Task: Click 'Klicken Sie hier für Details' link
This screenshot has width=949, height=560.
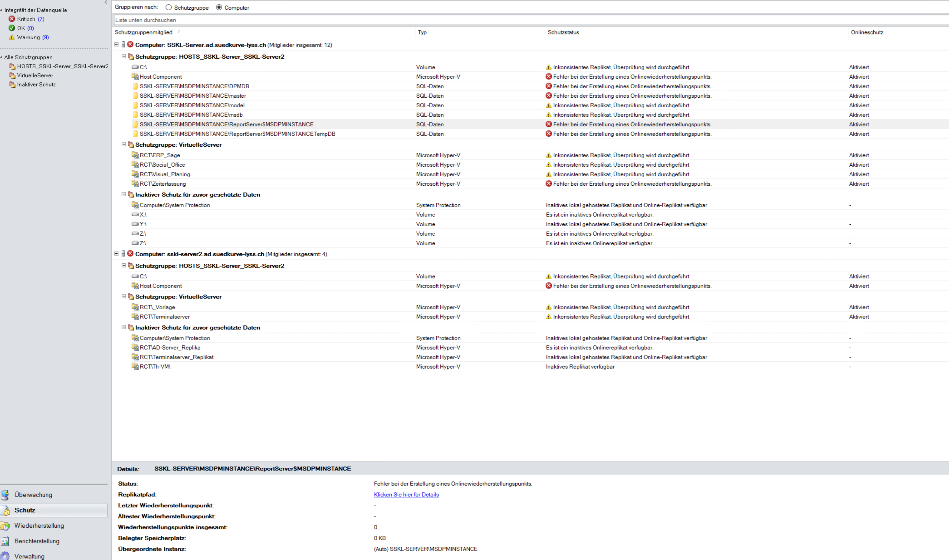Action: pos(406,494)
